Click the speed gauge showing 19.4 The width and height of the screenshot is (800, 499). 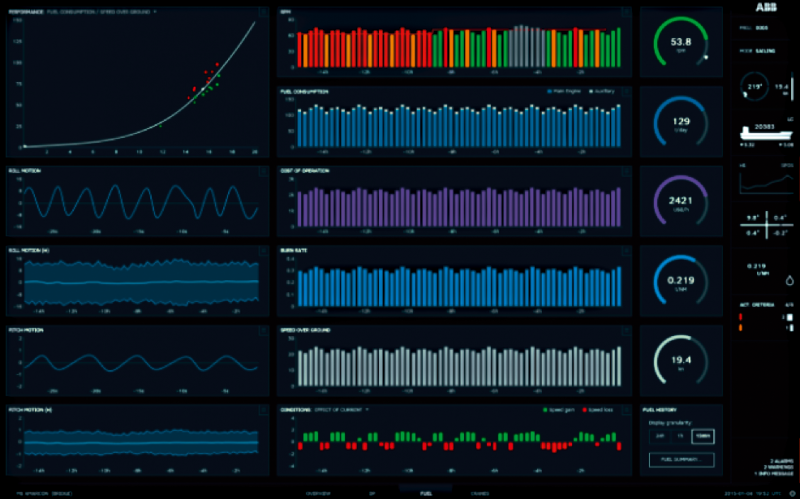pos(681,358)
